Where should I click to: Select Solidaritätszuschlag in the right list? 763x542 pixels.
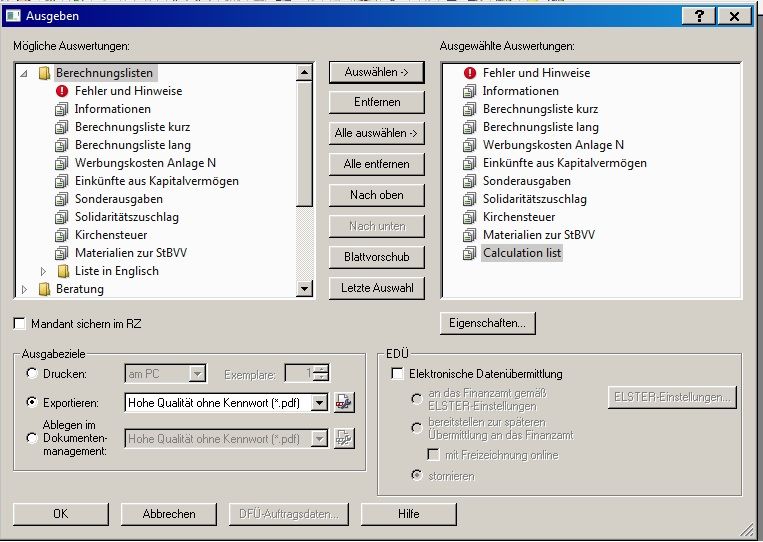tap(534, 199)
